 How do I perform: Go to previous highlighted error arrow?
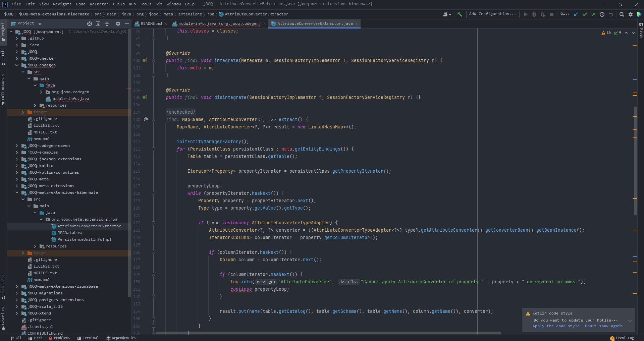[626, 33]
